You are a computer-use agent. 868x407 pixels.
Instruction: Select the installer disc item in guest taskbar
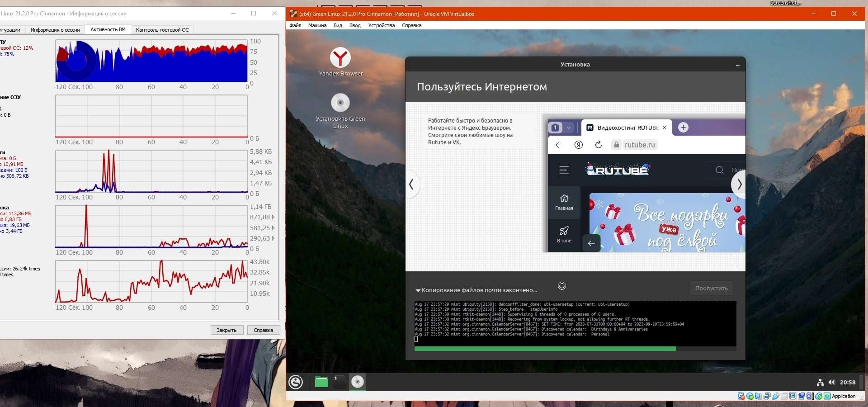click(x=358, y=382)
